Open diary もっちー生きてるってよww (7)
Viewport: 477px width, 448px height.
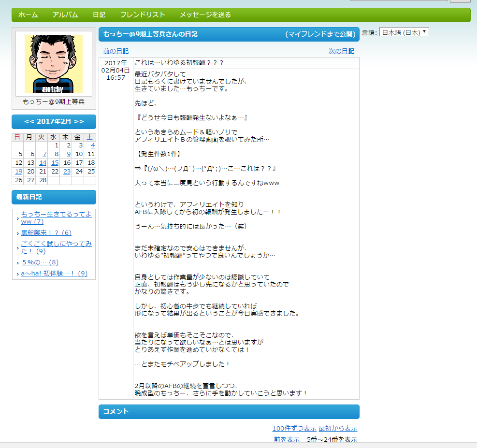pos(56,218)
